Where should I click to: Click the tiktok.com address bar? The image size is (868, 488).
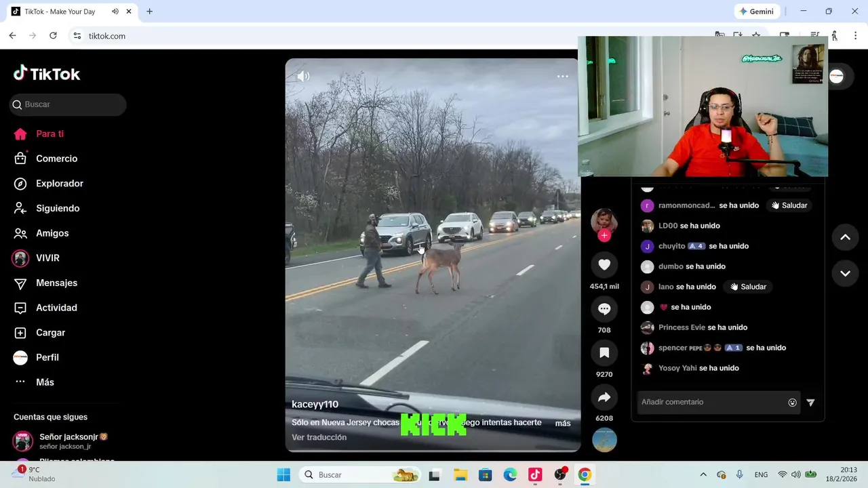tap(107, 36)
